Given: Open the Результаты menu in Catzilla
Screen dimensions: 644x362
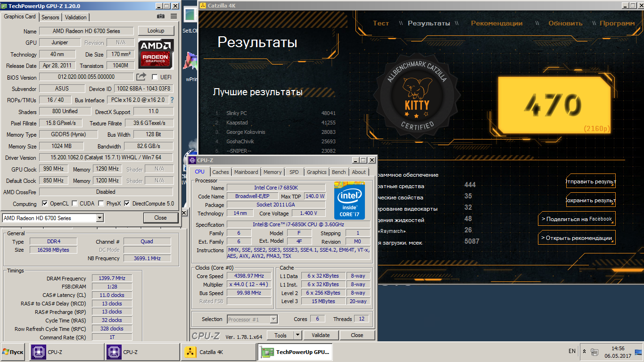Looking at the screenshot, I should 429,23.
